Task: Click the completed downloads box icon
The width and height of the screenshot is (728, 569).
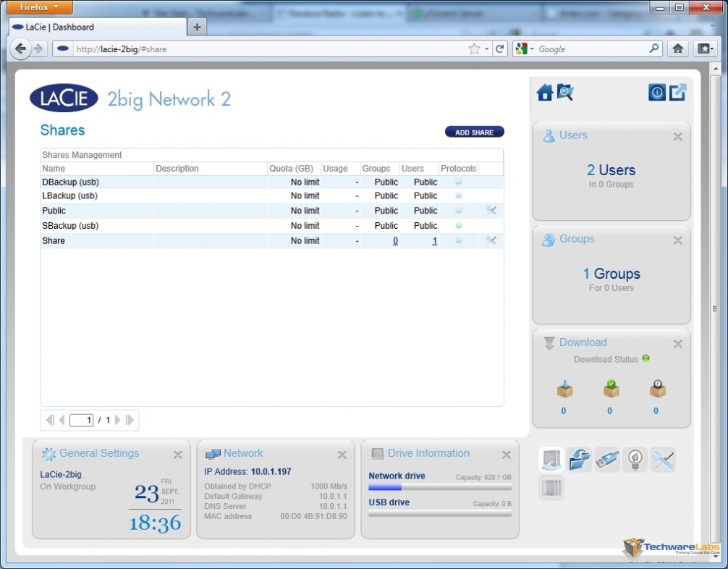Action: 611,389
